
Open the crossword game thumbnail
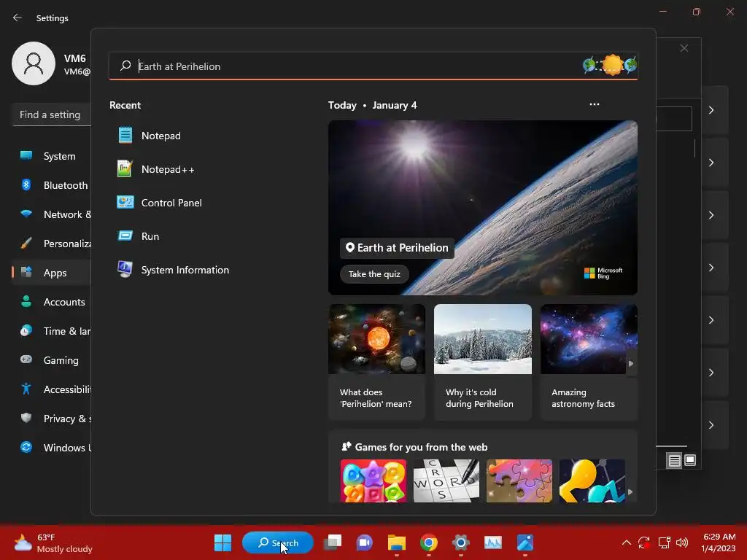(446, 481)
